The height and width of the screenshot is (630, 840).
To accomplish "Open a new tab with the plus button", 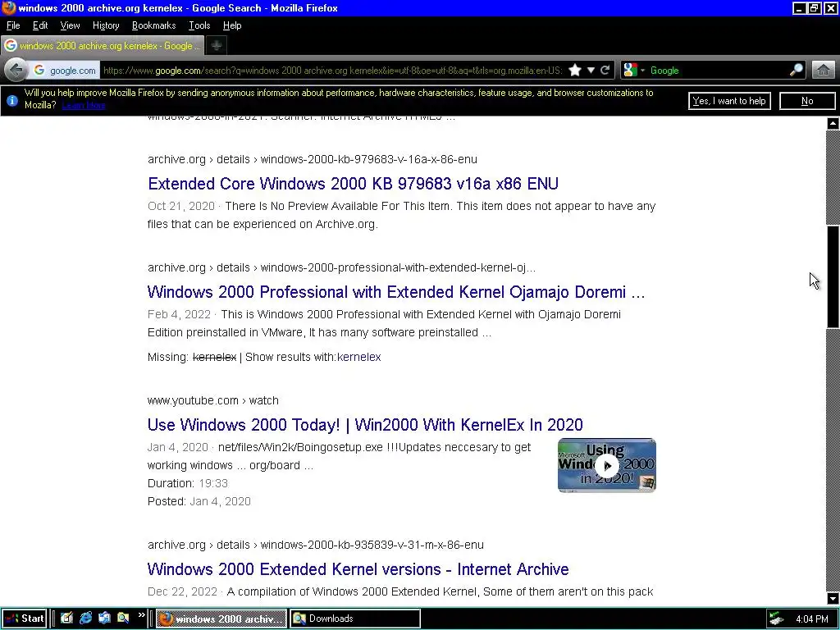I will coord(217,46).
